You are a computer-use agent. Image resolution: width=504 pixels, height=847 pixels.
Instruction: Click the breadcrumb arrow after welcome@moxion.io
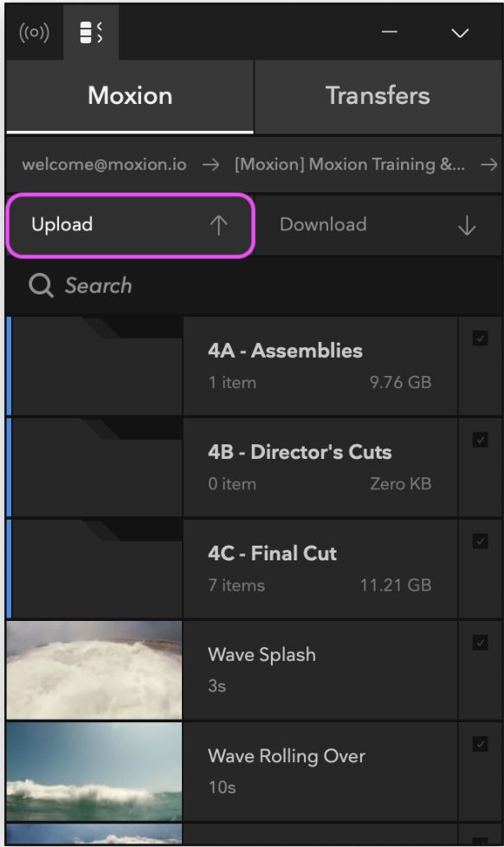210,165
